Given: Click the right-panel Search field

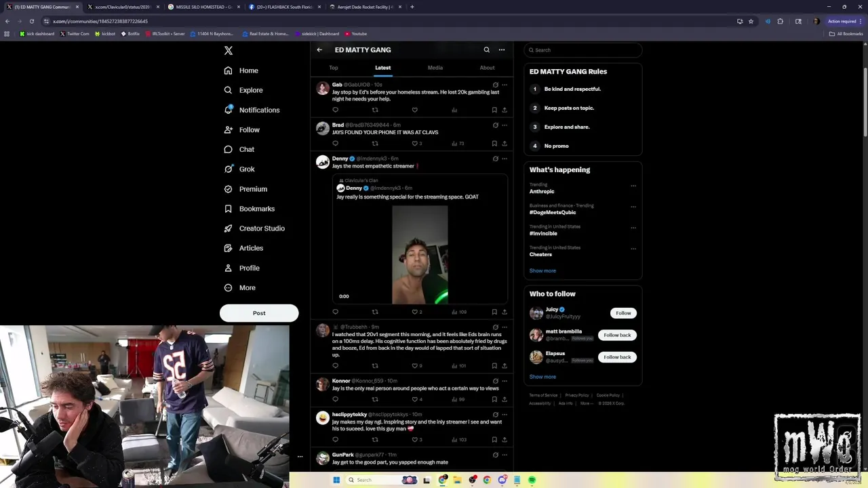Looking at the screenshot, I should [x=583, y=50].
